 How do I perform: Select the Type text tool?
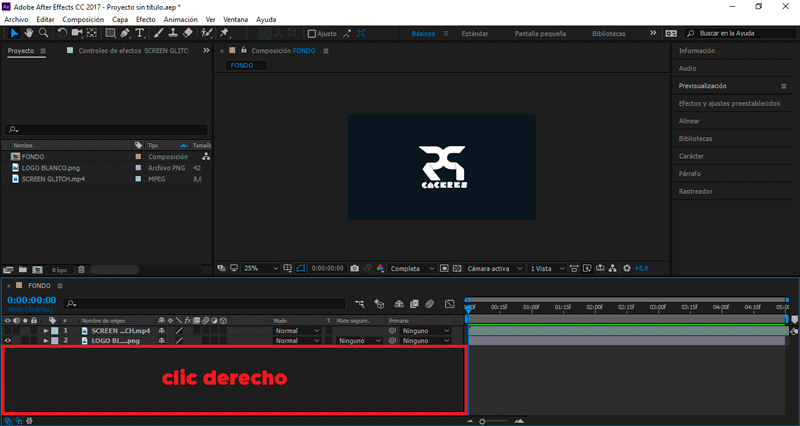click(140, 33)
